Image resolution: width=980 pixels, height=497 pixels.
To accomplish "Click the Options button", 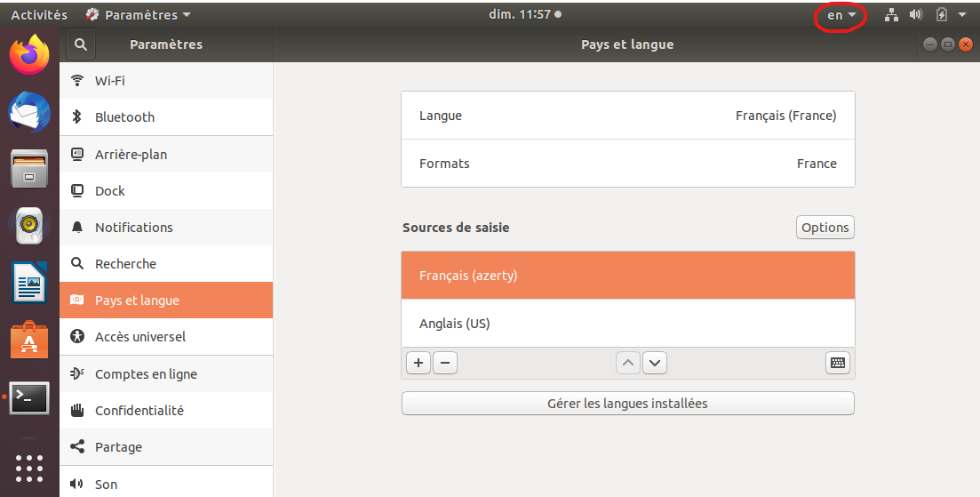I will click(825, 228).
